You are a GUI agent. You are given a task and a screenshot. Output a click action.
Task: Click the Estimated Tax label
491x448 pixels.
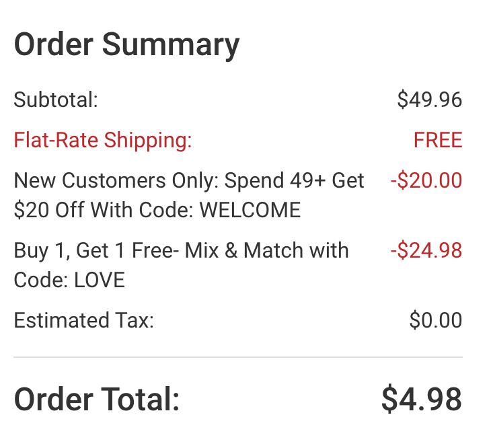click(x=83, y=320)
